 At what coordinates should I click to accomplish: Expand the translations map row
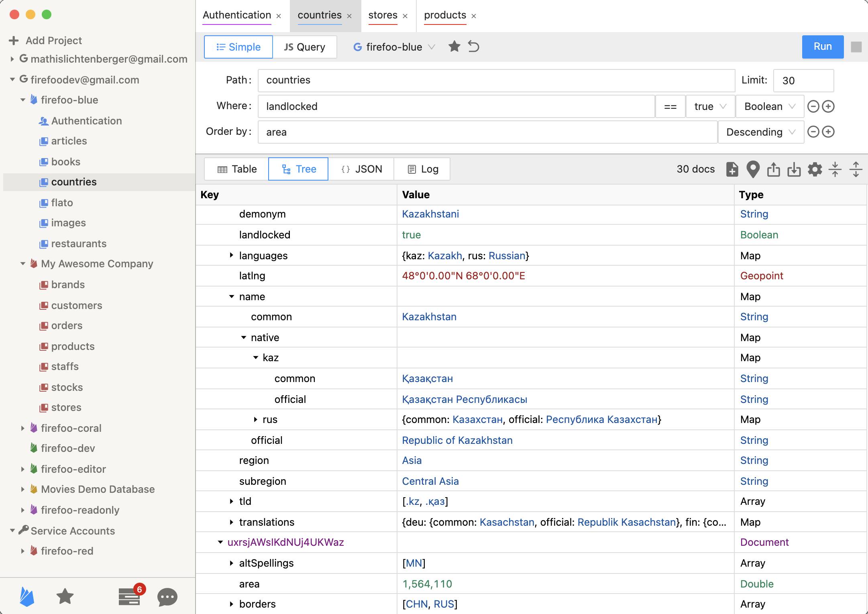[x=231, y=522]
